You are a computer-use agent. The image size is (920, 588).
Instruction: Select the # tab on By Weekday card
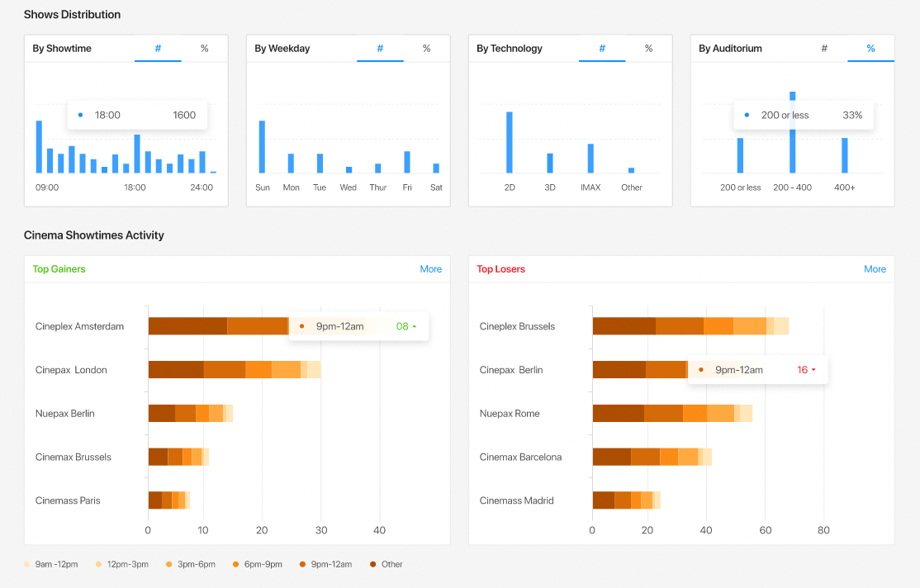point(380,49)
